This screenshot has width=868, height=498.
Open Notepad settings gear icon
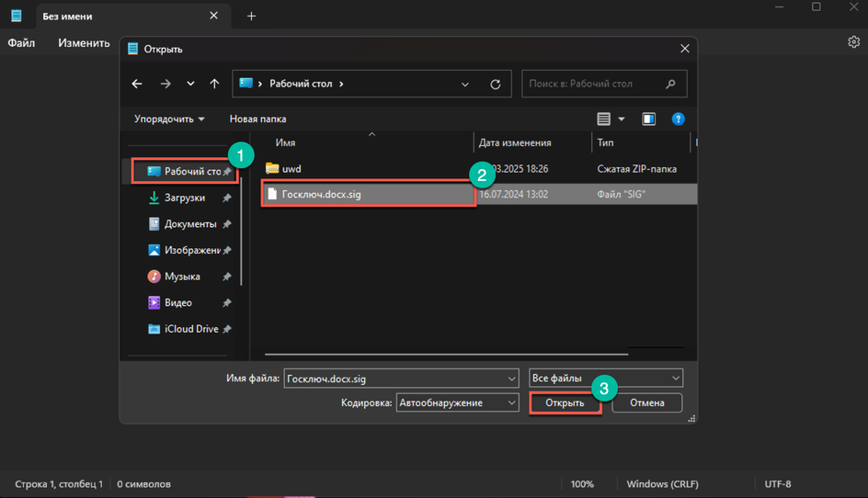pos(853,42)
